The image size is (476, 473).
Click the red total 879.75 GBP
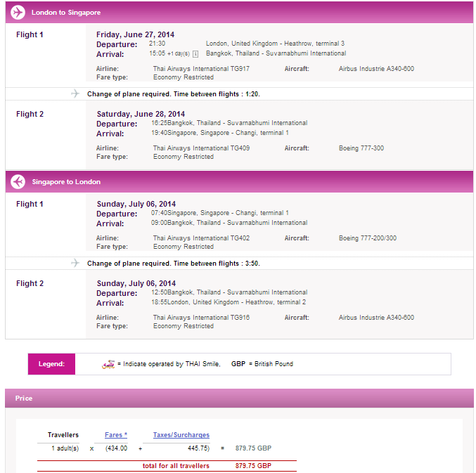[254, 466]
